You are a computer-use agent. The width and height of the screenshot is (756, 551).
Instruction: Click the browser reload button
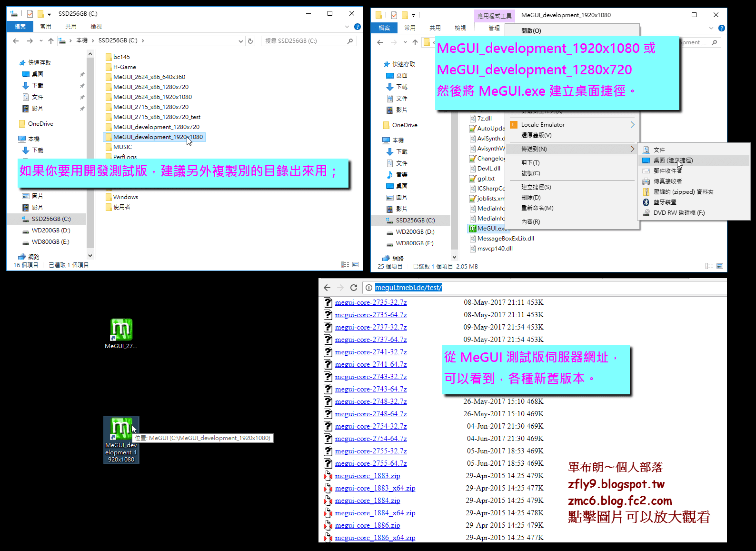coord(353,288)
